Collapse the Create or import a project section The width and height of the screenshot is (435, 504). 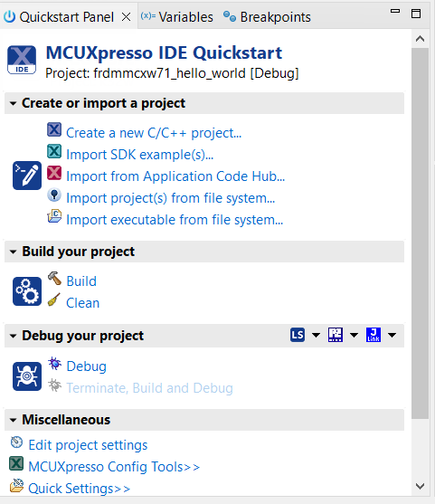click(x=14, y=103)
